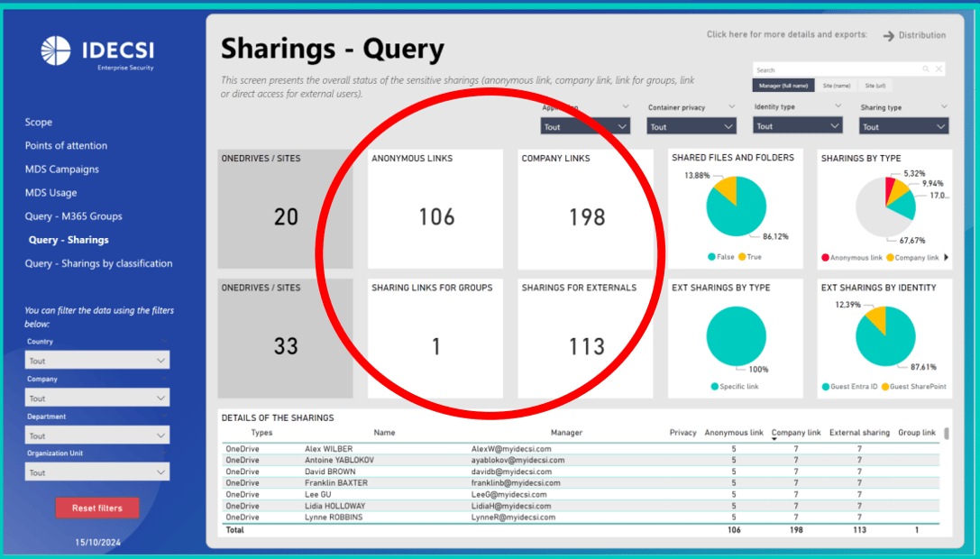Select Site (name) search option

click(x=836, y=86)
